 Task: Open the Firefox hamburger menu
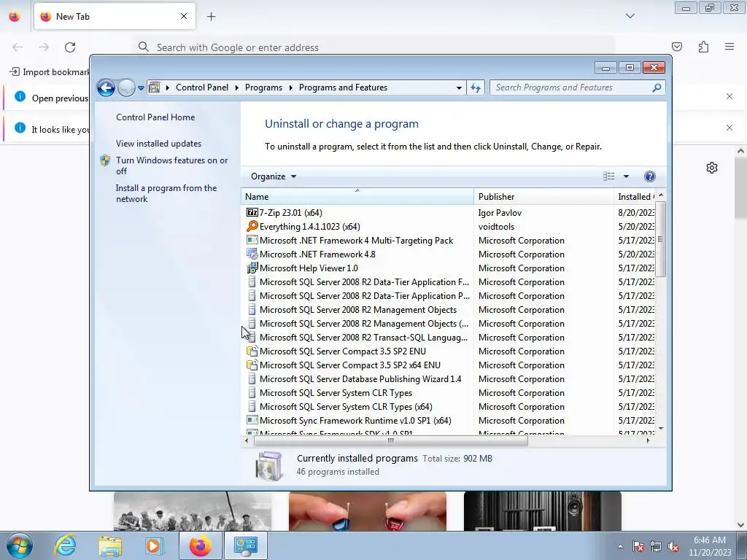coord(729,47)
